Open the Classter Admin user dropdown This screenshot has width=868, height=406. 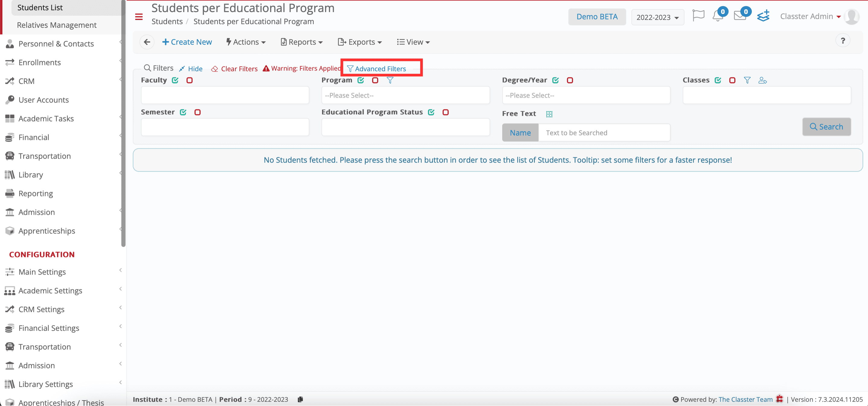810,17
